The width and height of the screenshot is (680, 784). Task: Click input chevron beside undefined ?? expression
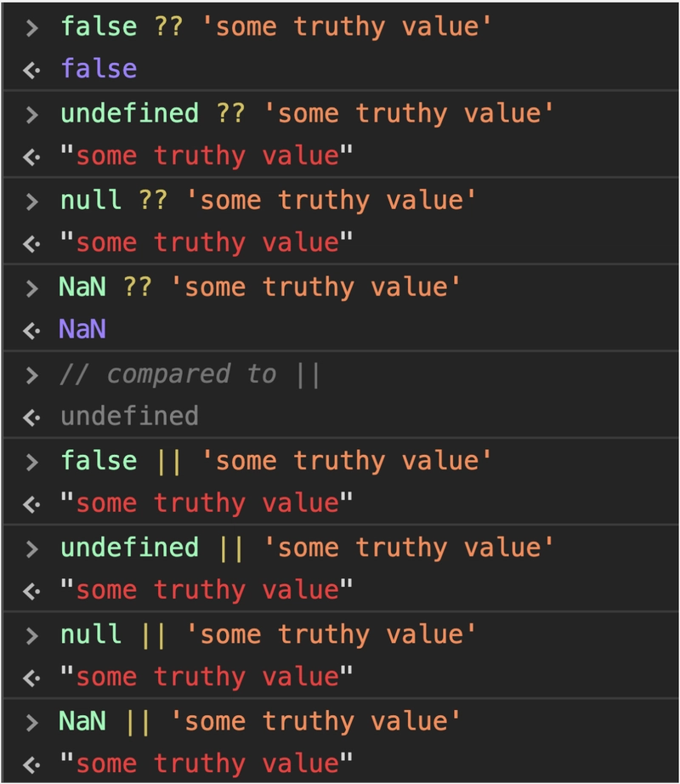(32, 115)
